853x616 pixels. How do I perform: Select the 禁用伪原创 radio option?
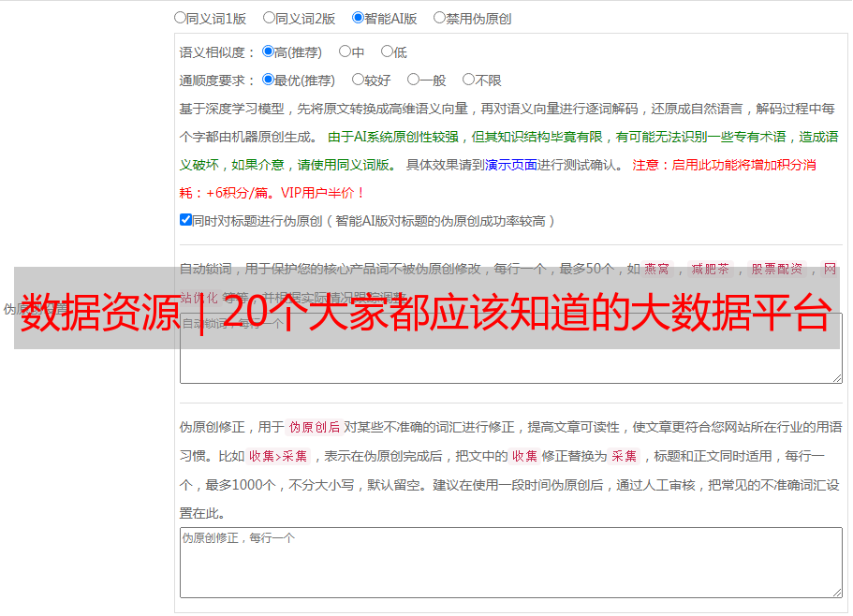[439, 18]
